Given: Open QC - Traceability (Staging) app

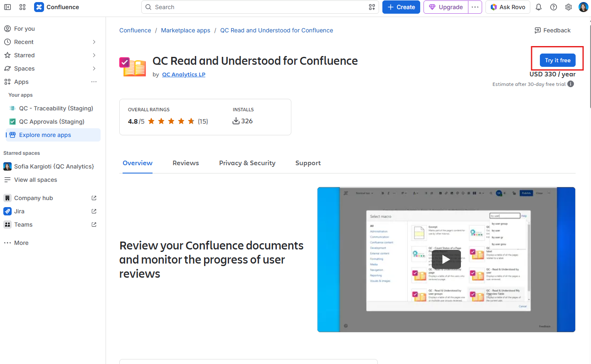Looking at the screenshot, I should 53,108.
